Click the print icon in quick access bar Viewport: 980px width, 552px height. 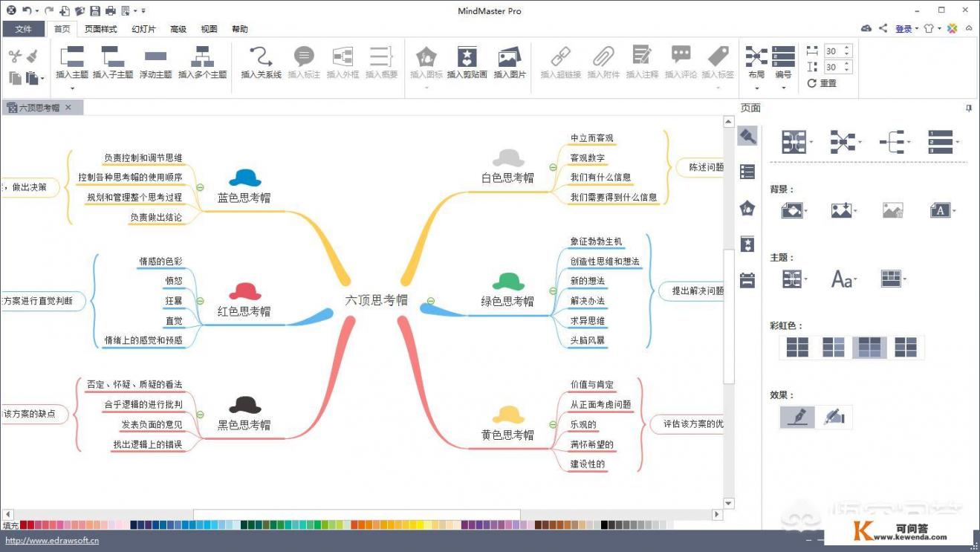110,10
